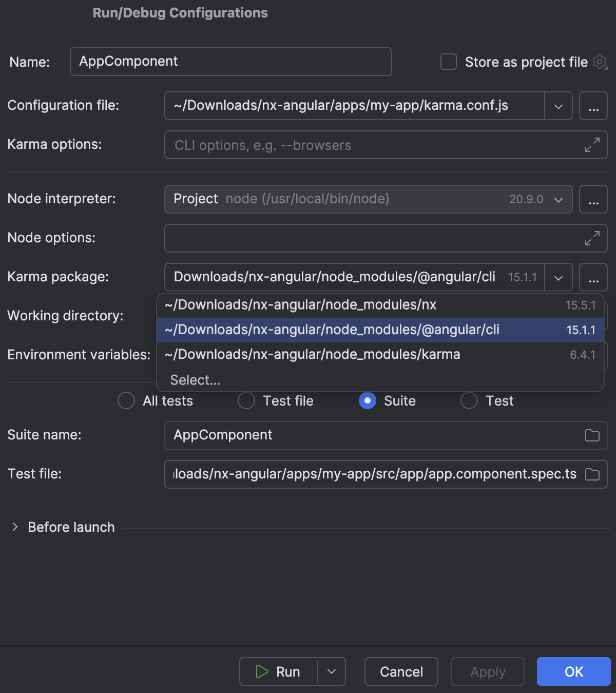Expand the Node options field editor
Image resolution: width=616 pixels, height=693 pixels.
pyautogui.click(x=593, y=238)
